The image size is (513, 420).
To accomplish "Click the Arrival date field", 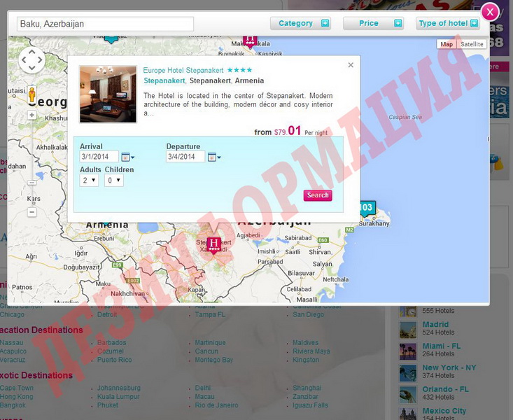I will 99,157.
